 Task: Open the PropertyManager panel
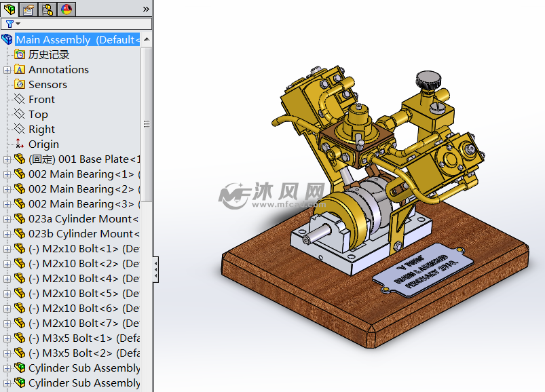coord(27,9)
